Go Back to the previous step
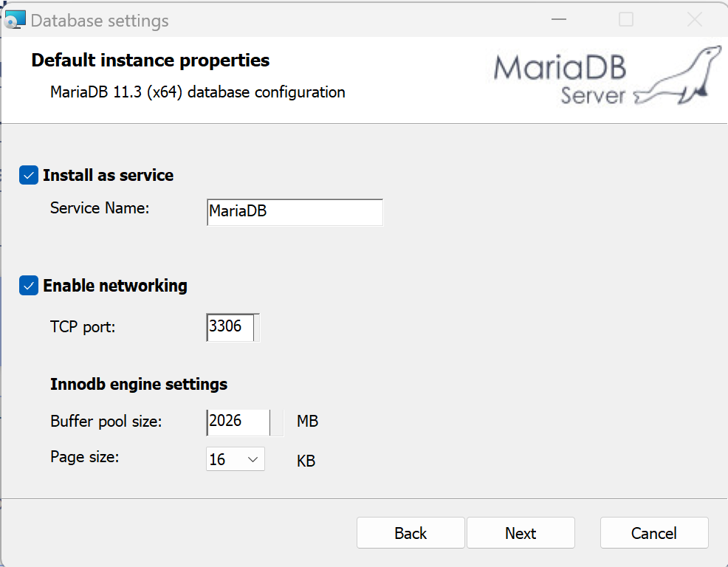Image resolution: width=728 pixels, height=567 pixels. [411, 532]
